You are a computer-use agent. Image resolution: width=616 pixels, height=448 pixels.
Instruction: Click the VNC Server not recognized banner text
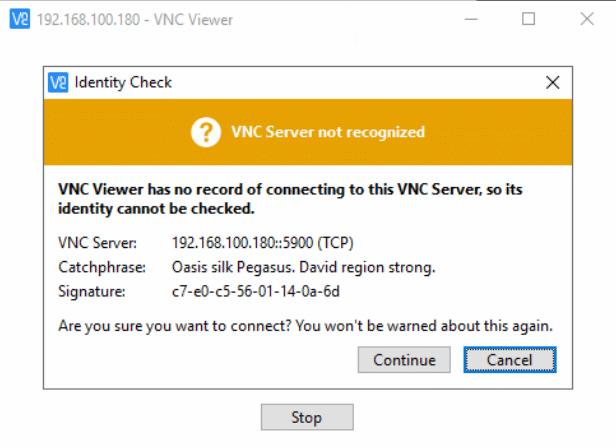pos(328,132)
